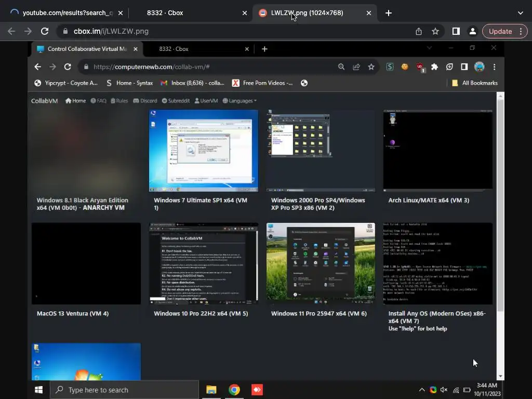Open the red AnyDesk taskbar app

[257, 390]
